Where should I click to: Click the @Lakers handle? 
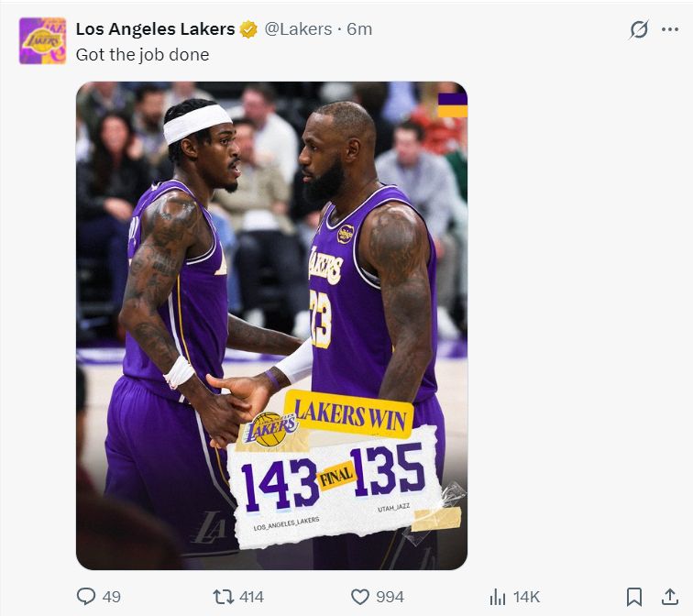[298, 29]
